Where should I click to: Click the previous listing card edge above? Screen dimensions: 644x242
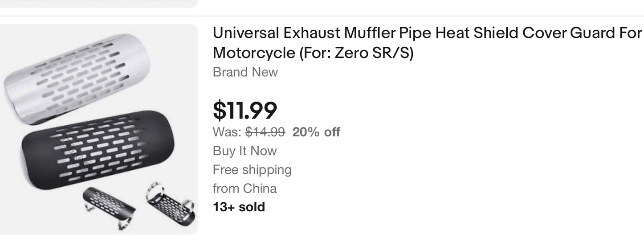coord(99,4)
